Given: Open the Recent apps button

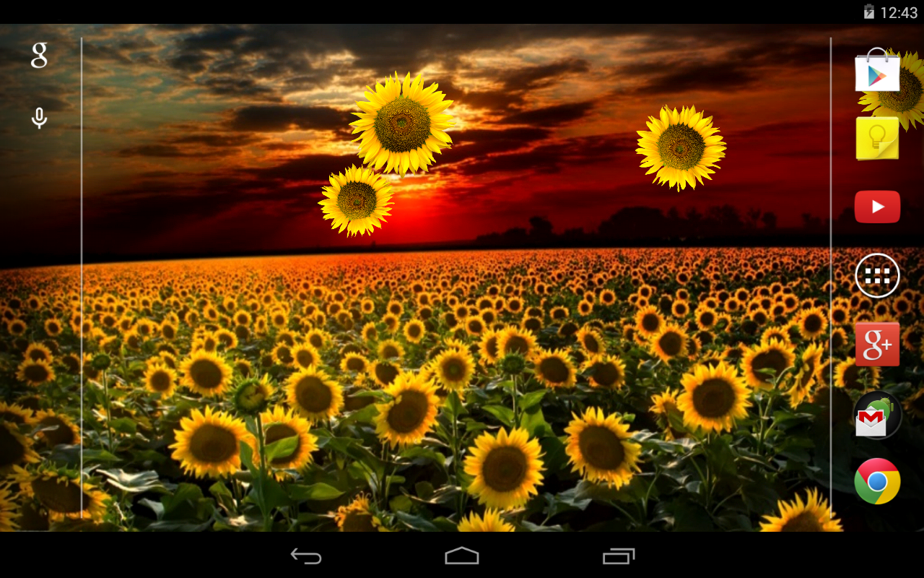Looking at the screenshot, I should pyautogui.click(x=619, y=556).
